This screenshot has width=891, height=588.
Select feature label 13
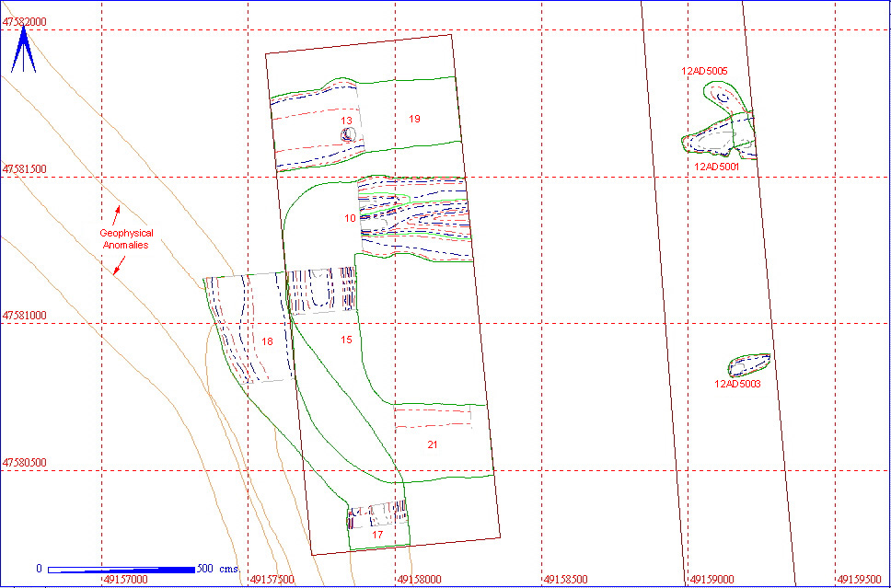[346, 121]
